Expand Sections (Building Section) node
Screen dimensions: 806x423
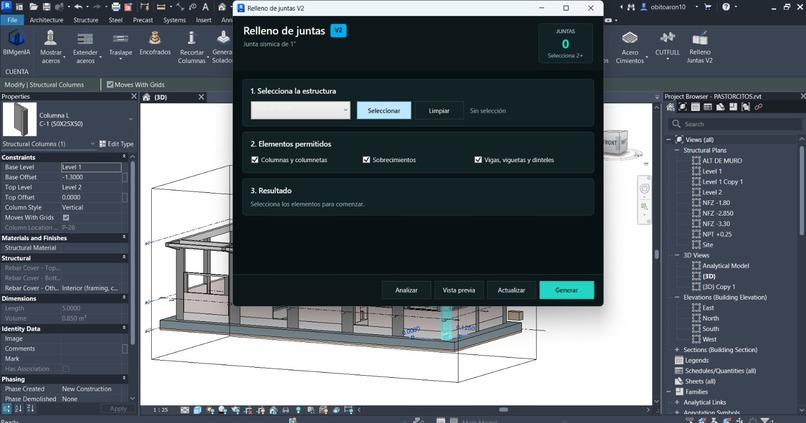(676, 350)
